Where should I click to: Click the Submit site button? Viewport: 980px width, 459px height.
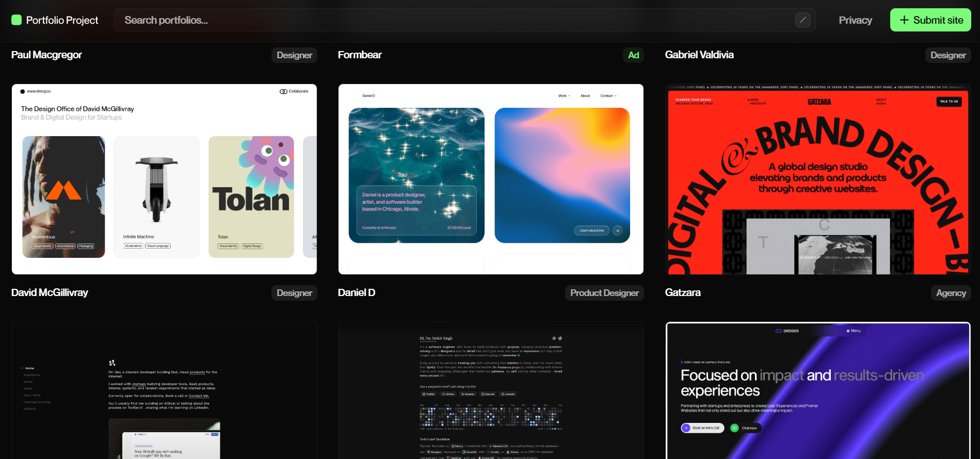930,20
